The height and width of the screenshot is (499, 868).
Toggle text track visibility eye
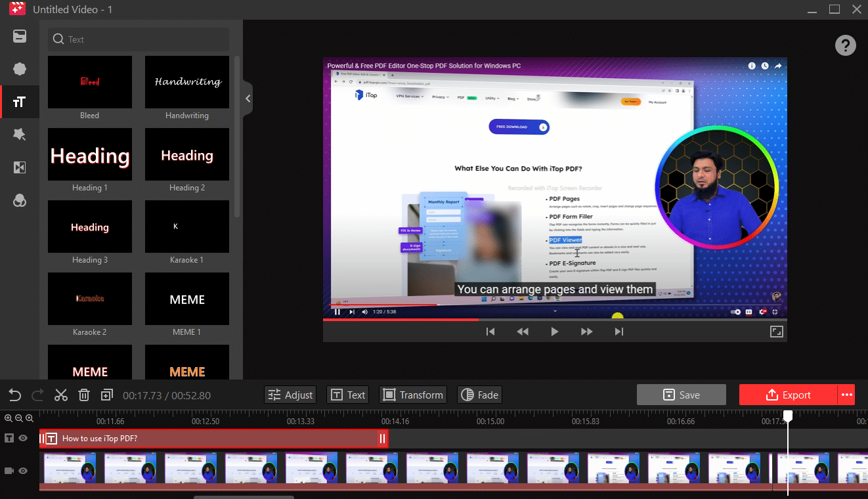(23, 438)
